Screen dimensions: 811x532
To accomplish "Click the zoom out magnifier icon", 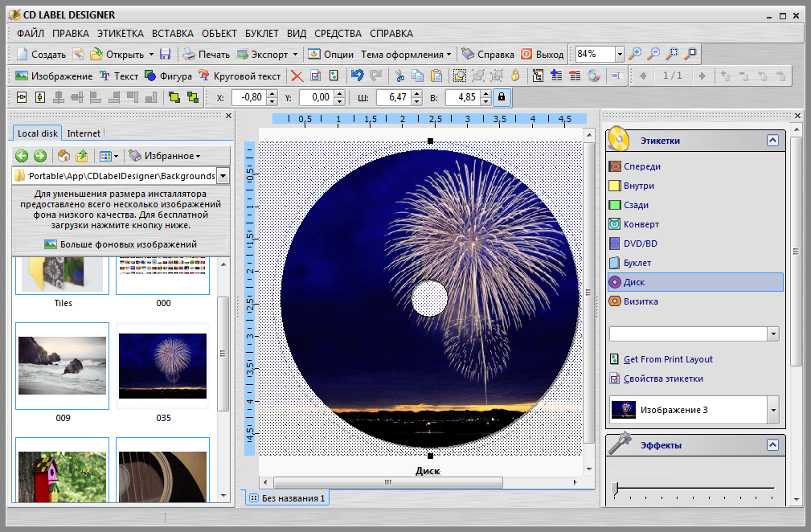I will (x=653, y=54).
